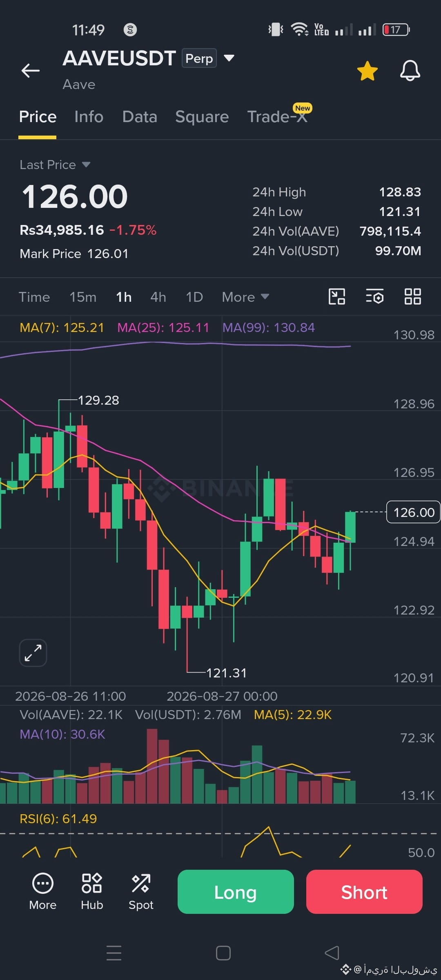
Task: Expand the More intervals dropdown
Action: tap(245, 297)
